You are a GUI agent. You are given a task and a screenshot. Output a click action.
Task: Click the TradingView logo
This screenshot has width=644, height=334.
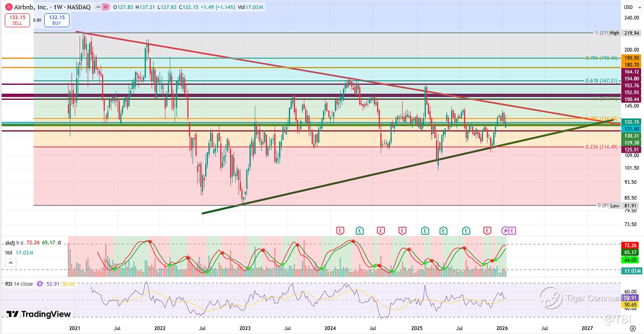click(39, 314)
